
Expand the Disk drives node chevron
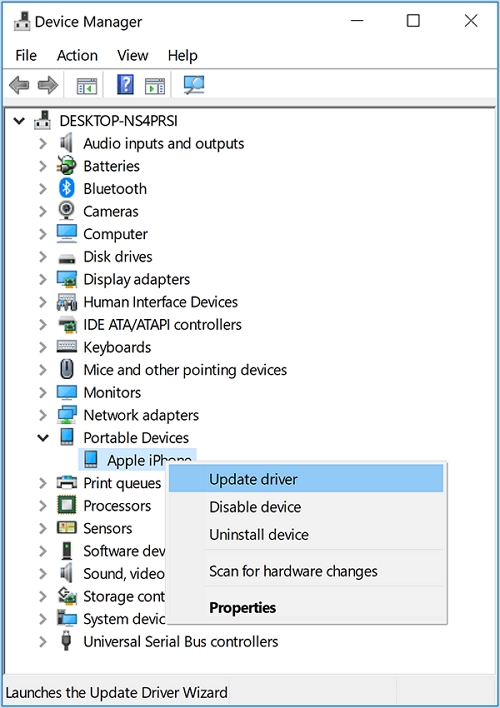(x=43, y=256)
